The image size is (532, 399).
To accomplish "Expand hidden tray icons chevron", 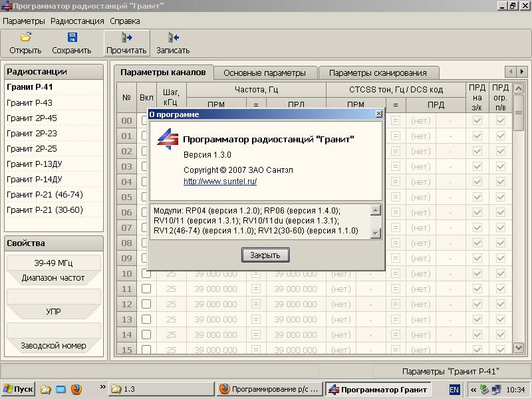I will coord(473,390).
